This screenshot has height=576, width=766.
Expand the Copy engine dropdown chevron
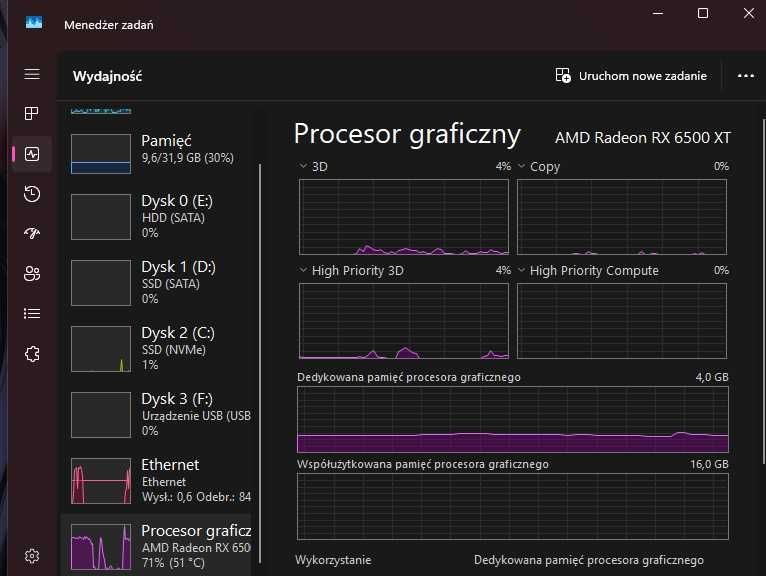click(x=521, y=166)
